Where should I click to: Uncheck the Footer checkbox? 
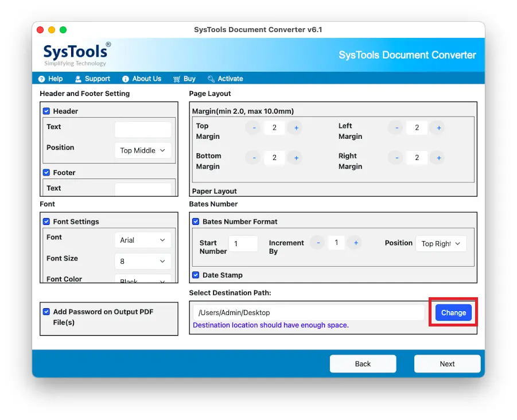click(46, 172)
